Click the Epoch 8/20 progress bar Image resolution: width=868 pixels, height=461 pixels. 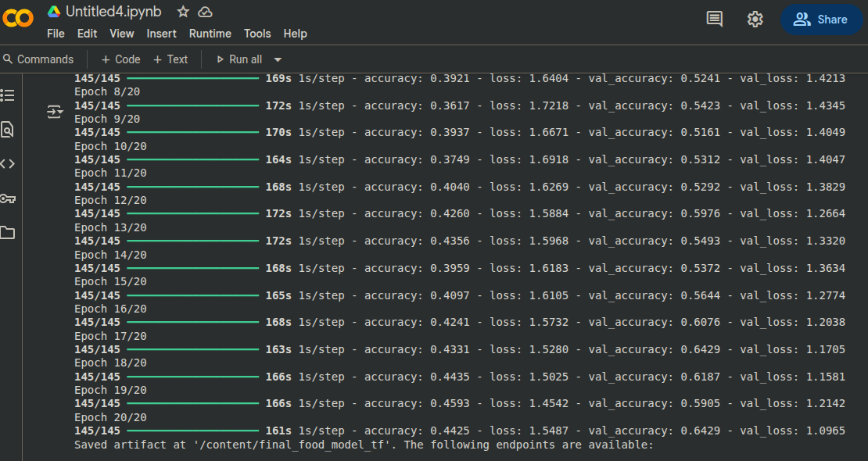192,105
